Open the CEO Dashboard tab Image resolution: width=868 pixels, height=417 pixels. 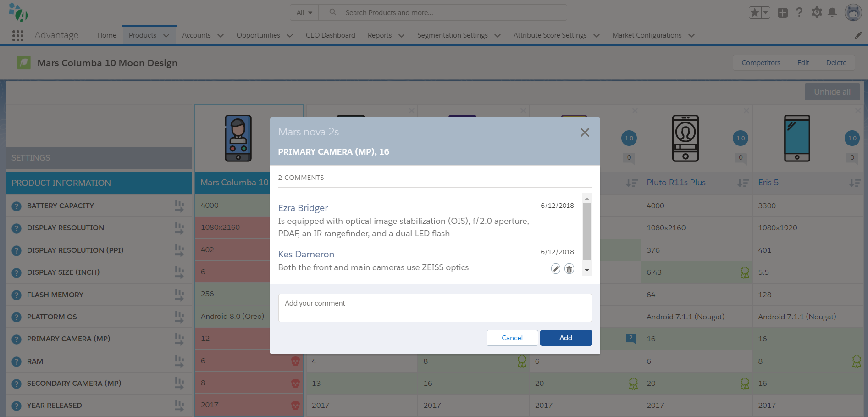331,35
